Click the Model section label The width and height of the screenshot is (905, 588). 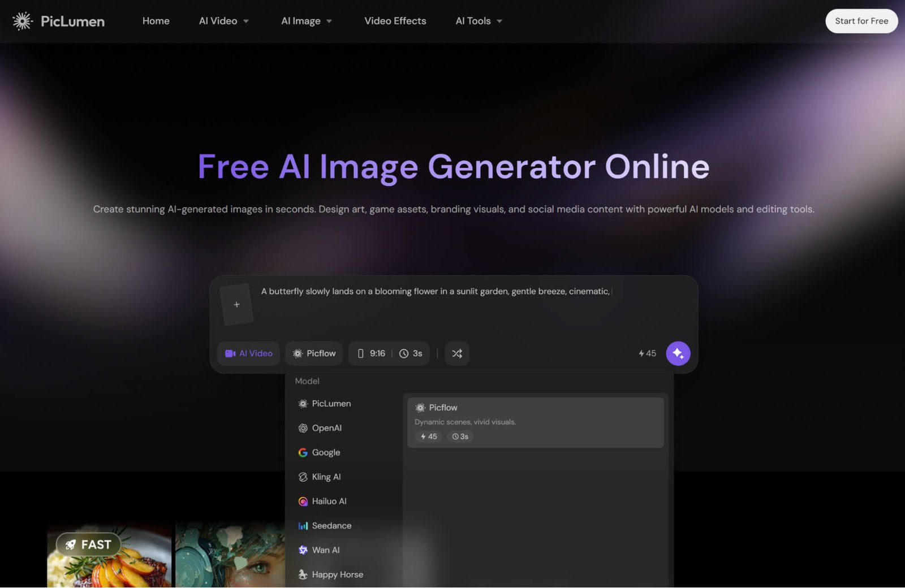click(307, 381)
